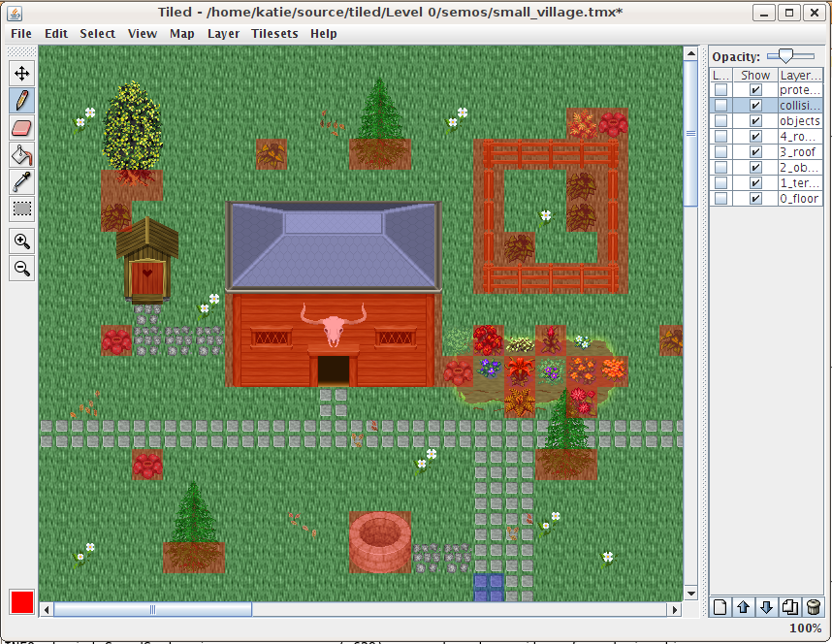Image resolution: width=832 pixels, height=644 pixels.
Task: Click the Opacity slider handle
Action: click(784, 56)
